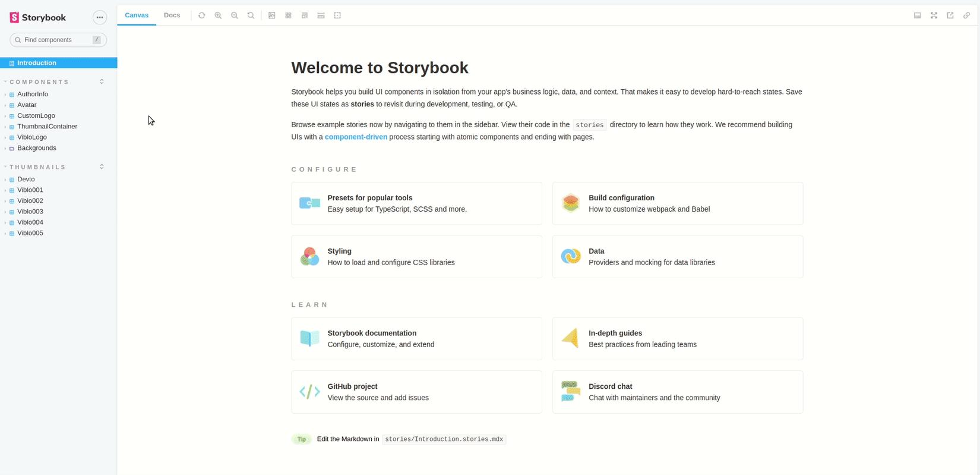Click the remount component icon

pos(202,15)
